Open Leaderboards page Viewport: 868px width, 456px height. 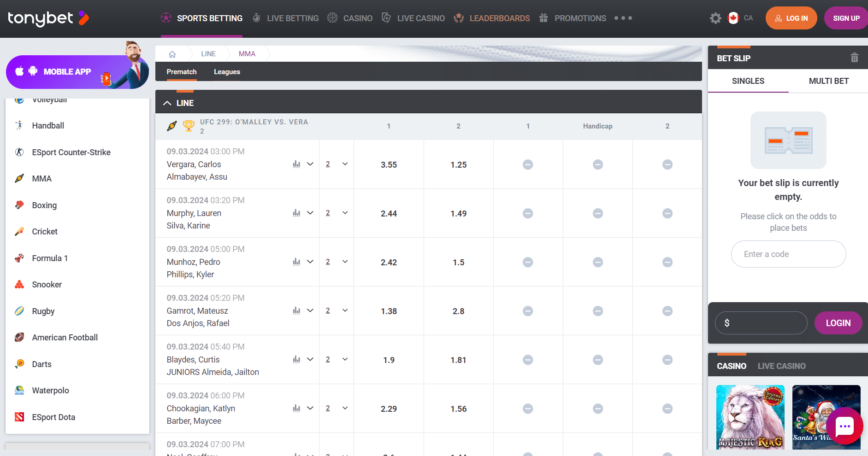(x=491, y=18)
